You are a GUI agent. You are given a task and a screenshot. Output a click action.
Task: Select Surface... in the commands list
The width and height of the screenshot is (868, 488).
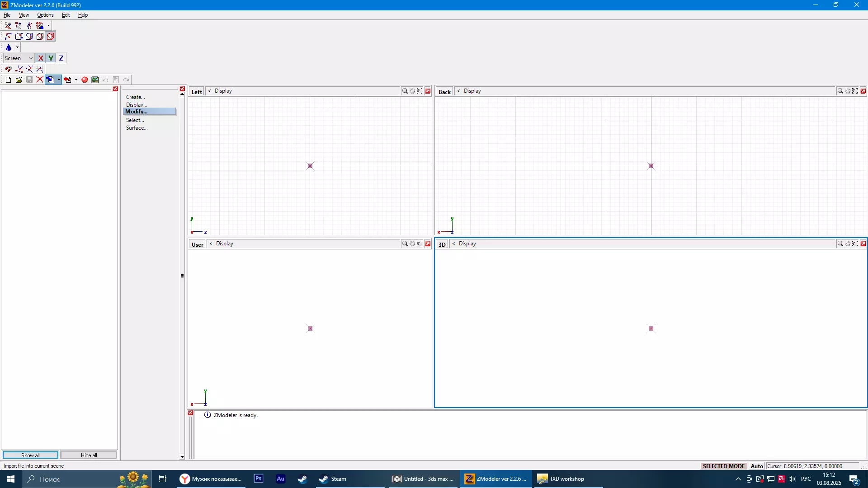(137, 128)
